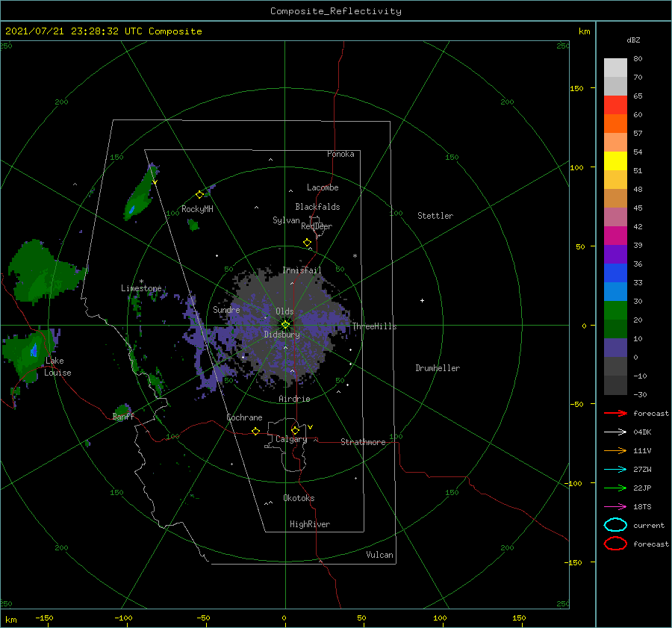
Task: Click the Okotoks city label
Action: 299,498
